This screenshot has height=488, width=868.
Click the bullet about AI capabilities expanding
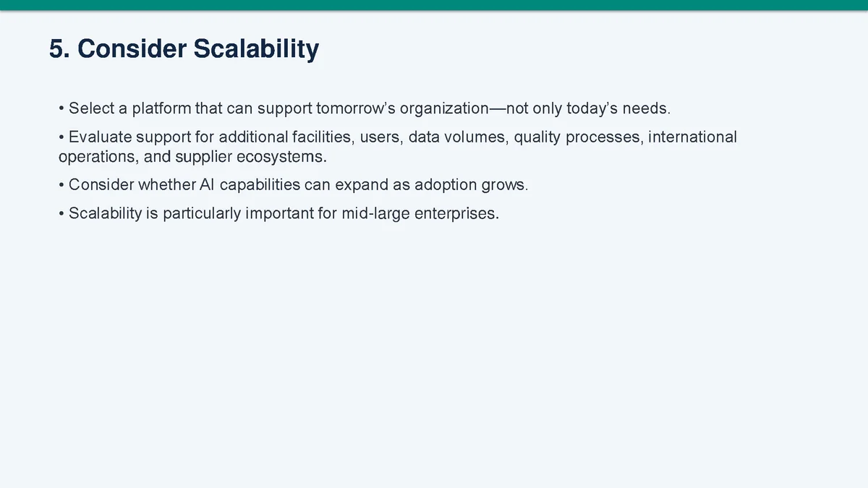(294, 185)
